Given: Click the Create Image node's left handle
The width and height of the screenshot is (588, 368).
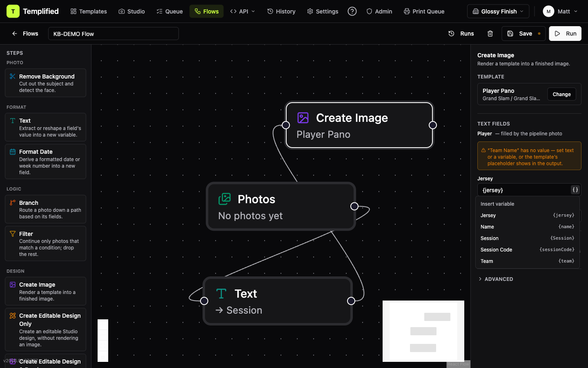Looking at the screenshot, I should point(286,125).
